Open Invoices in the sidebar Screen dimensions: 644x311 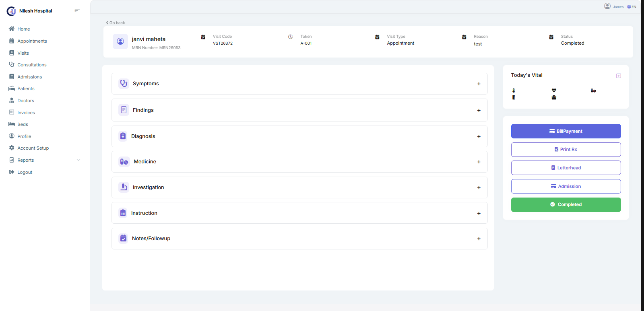[x=26, y=113]
